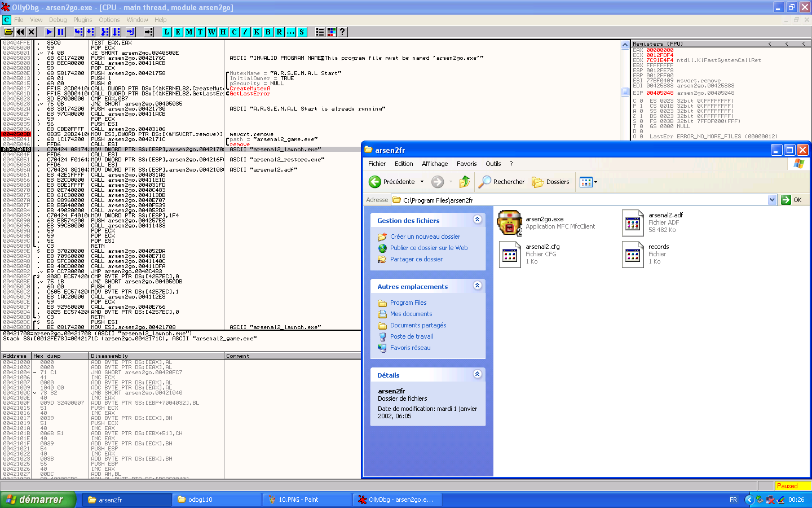Show Source via the S button
This screenshot has width=812, height=508.
pyautogui.click(x=302, y=32)
